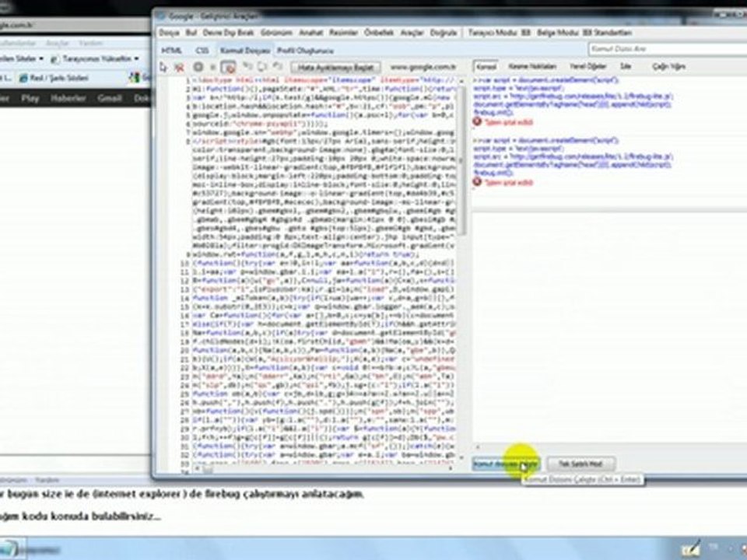Screen dimensions: 747x560
Task: Click second red error icon in console
Action: [x=477, y=182]
